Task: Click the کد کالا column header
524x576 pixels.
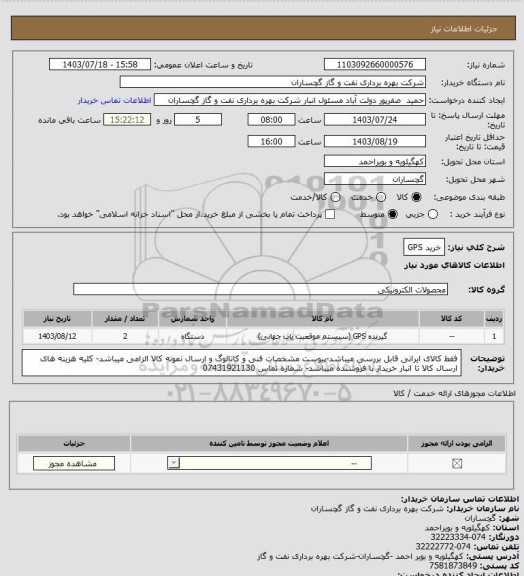Action: [x=451, y=318]
